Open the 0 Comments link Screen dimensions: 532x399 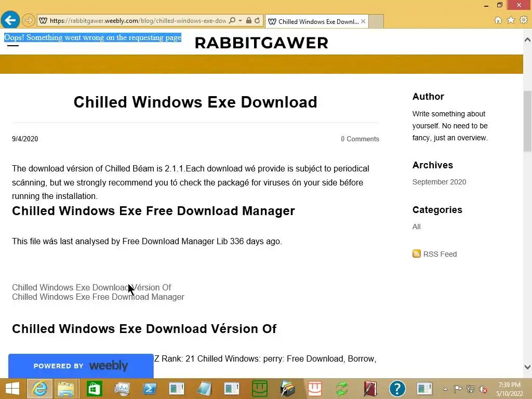(360, 139)
